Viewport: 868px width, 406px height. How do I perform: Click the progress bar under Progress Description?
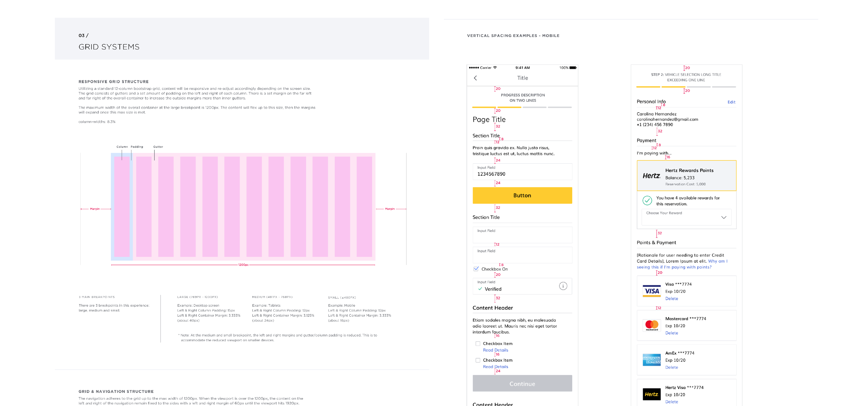522,108
